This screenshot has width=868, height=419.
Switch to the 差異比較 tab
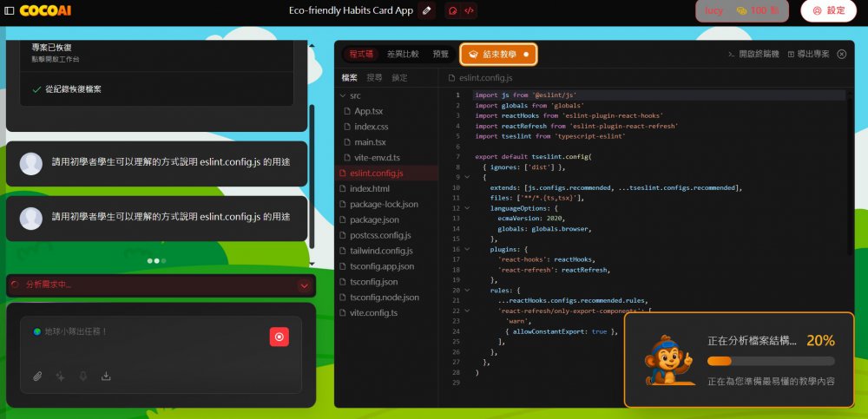tap(403, 54)
